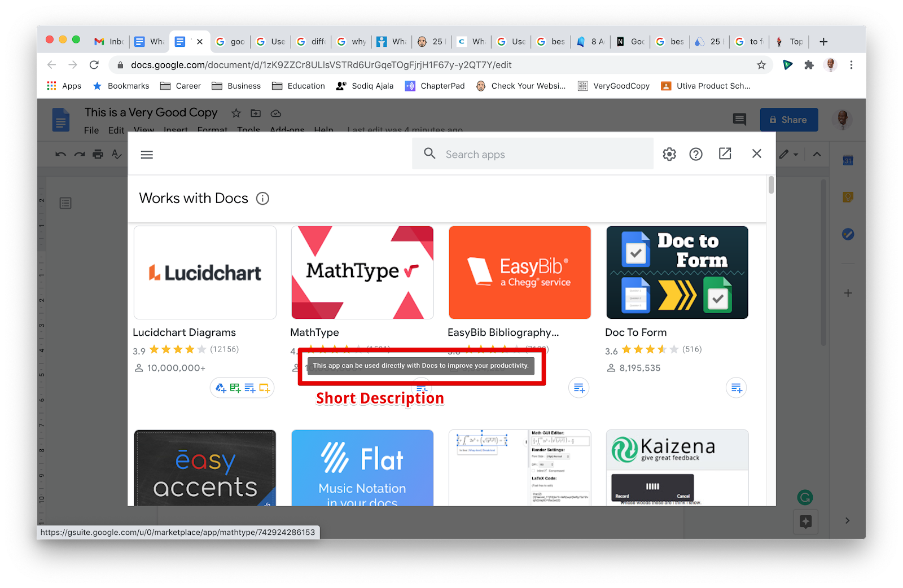Click the Grammarly icon in the corner
This screenshot has width=903, height=588.
pyautogui.click(x=805, y=497)
